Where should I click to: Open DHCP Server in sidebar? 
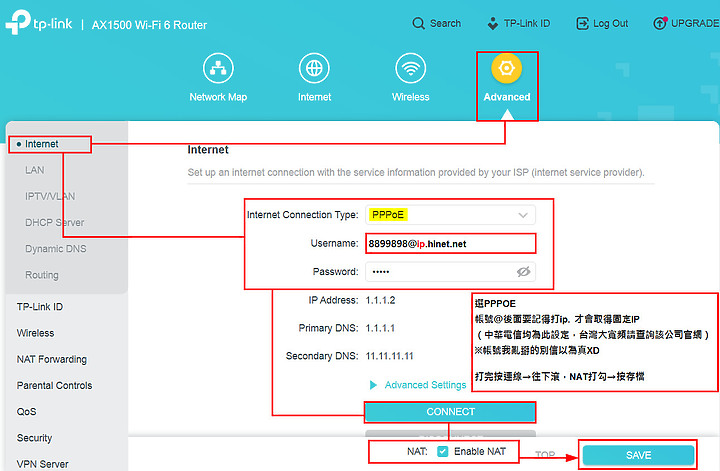(55, 223)
